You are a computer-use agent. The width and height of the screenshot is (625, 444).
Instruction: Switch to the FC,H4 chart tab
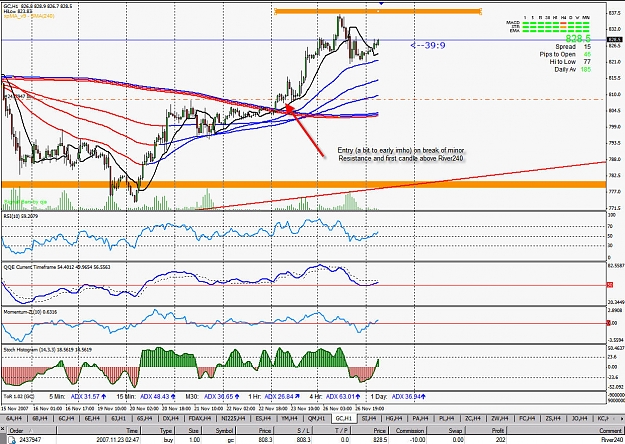pos(527,418)
